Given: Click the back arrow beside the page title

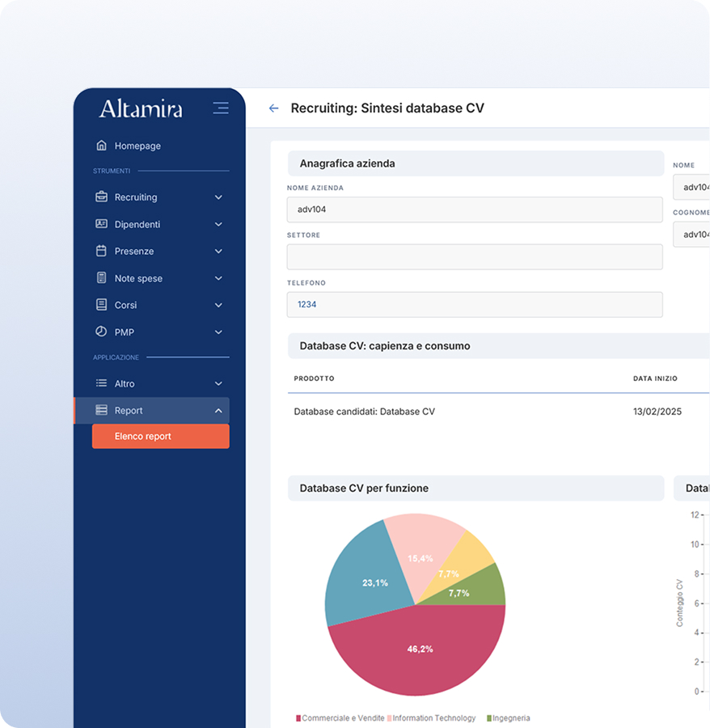Looking at the screenshot, I should pyautogui.click(x=273, y=108).
